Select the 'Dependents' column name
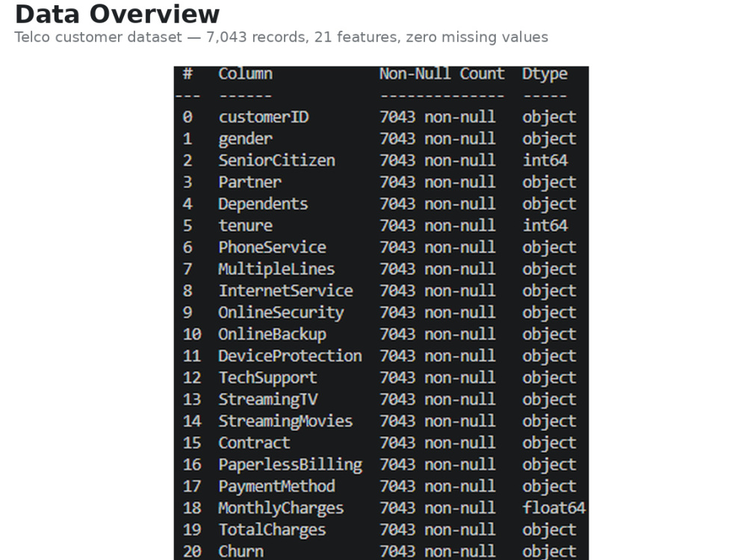The width and height of the screenshot is (747, 560). click(263, 205)
